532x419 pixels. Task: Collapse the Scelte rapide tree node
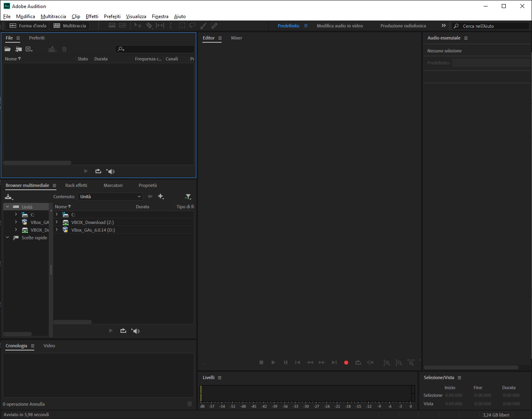click(x=7, y=238)
